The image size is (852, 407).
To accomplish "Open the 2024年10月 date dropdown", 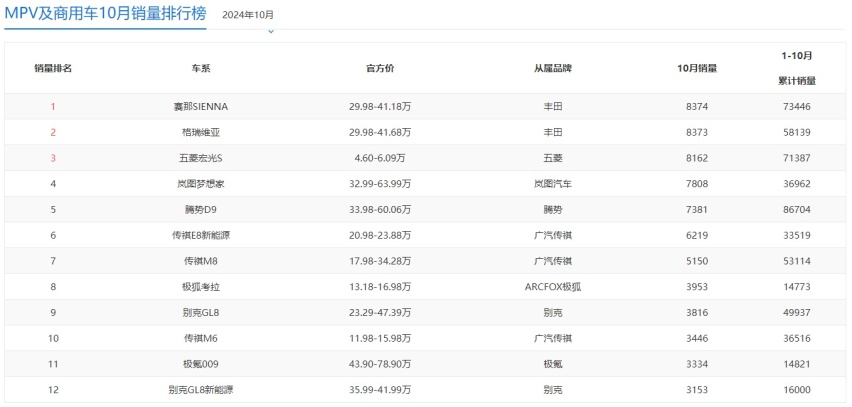I will pyautogui.click(x=248, y=15).
